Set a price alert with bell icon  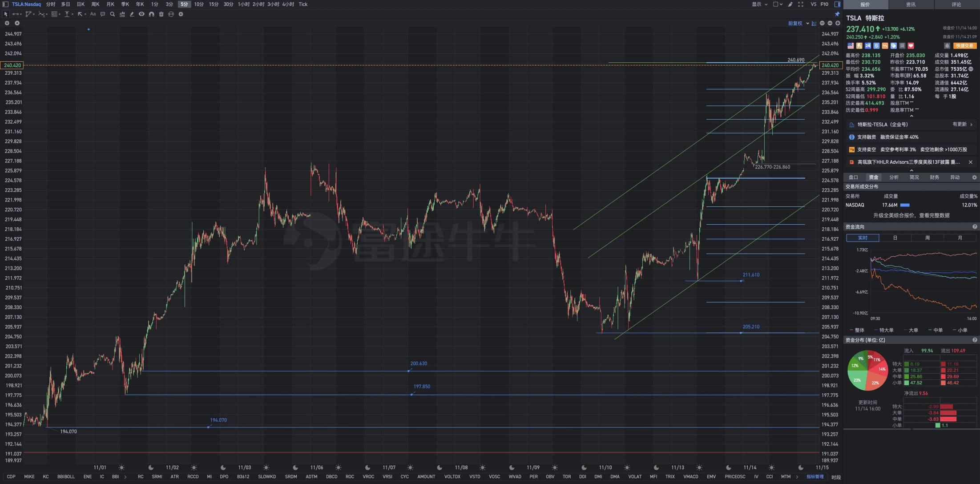click(947, 46)
